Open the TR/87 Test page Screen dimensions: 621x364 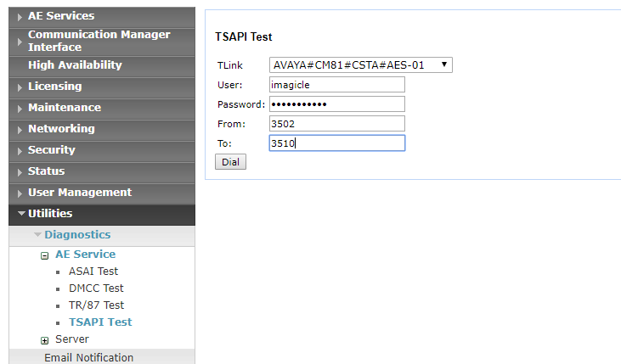click(x=96, y=305)
